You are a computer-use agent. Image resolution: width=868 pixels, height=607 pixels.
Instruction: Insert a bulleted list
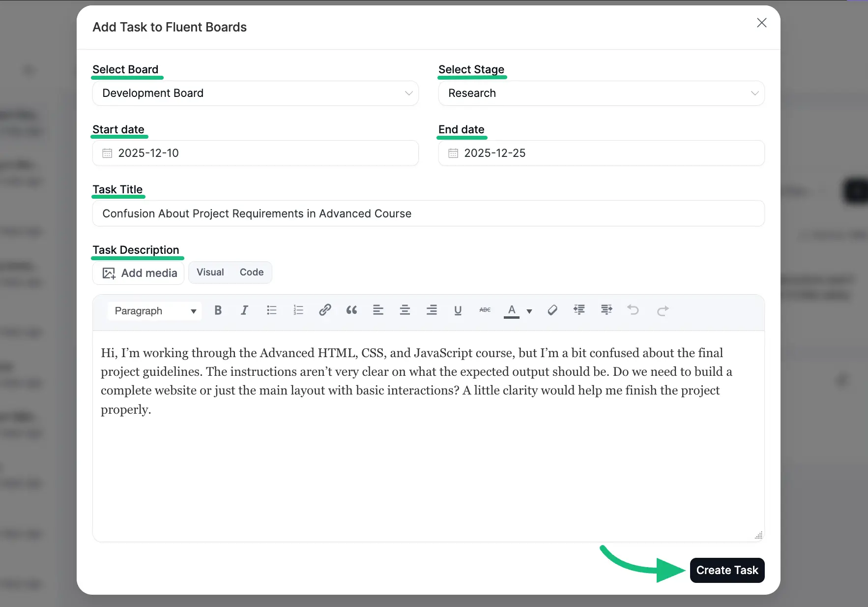coord(271,310)
